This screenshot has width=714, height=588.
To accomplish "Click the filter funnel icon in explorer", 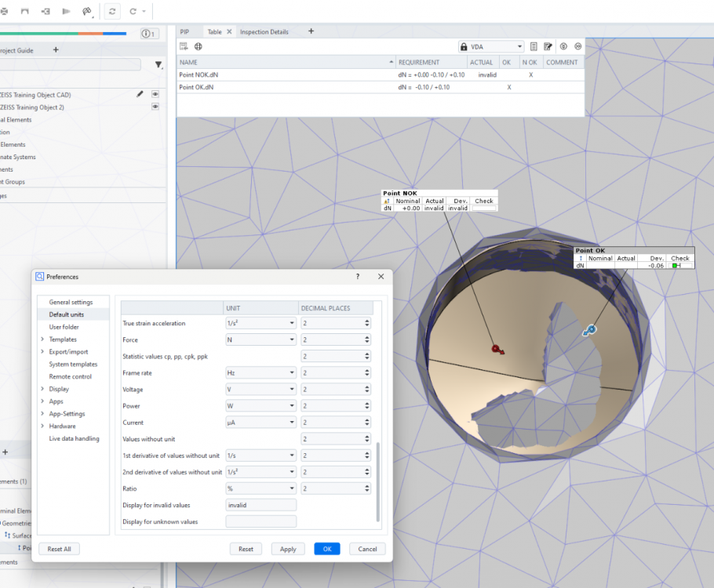I will pos(158,65).
